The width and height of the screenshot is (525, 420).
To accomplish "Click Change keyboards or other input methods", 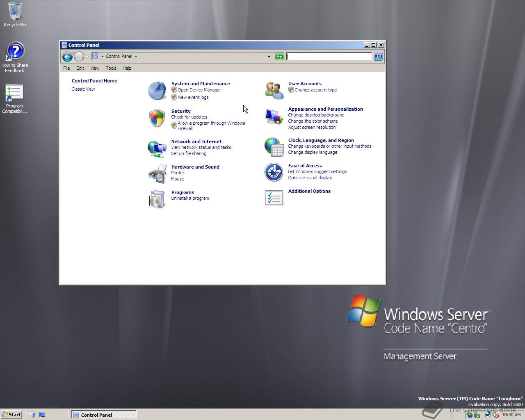I will pos(329,146).
